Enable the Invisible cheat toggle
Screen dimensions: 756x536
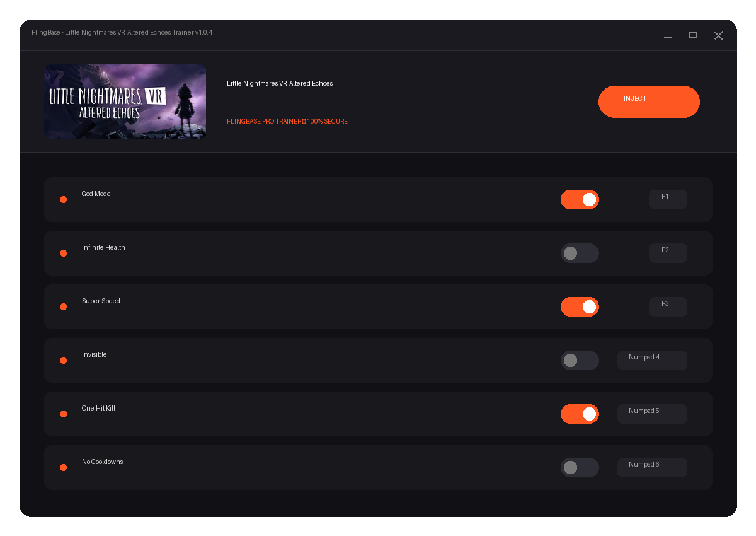[580, 360]
